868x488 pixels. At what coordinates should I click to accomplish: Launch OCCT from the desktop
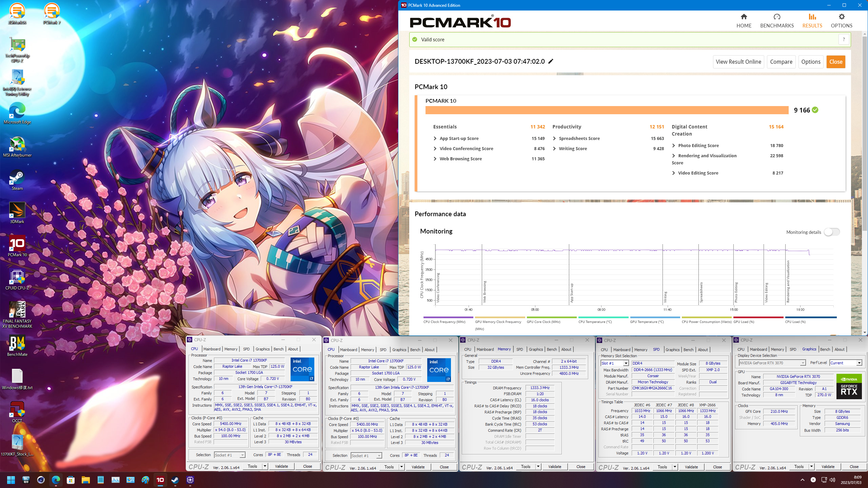tap(17, 412)
